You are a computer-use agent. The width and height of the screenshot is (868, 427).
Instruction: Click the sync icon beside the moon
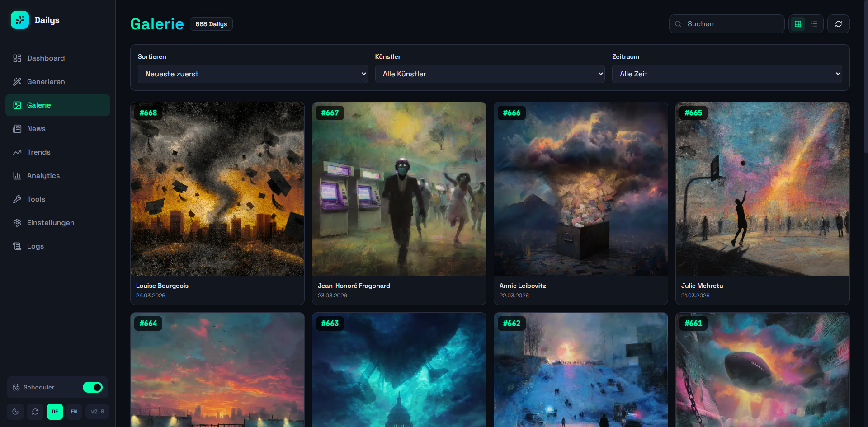coord(35,412)
